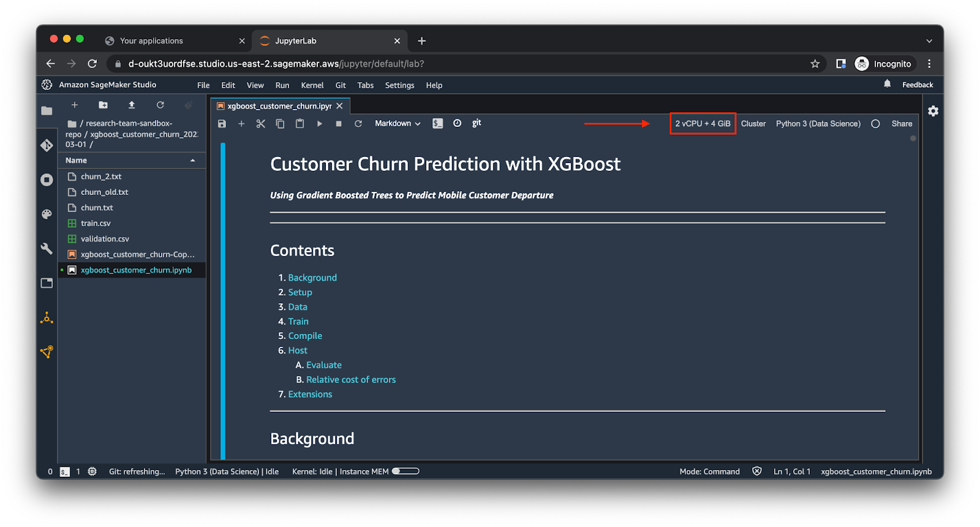Open the Markdown cell type dropdown
The image size is (980, 527).
click(398, 124)
